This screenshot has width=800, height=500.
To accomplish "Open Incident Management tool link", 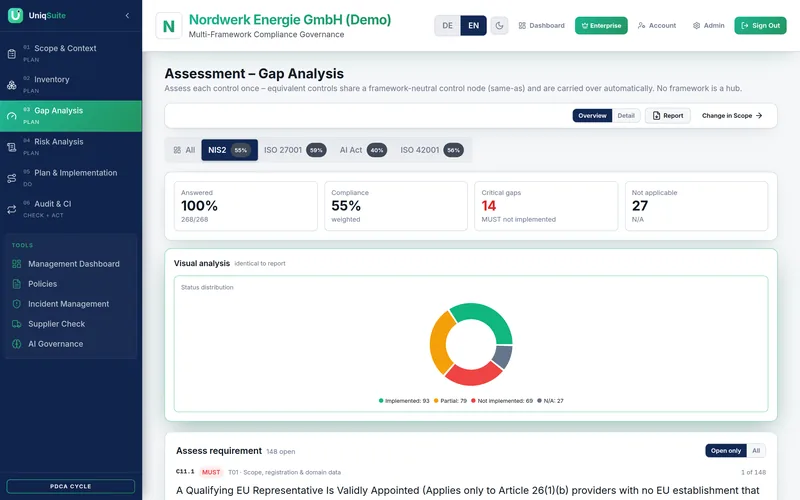I will point(71,304).
